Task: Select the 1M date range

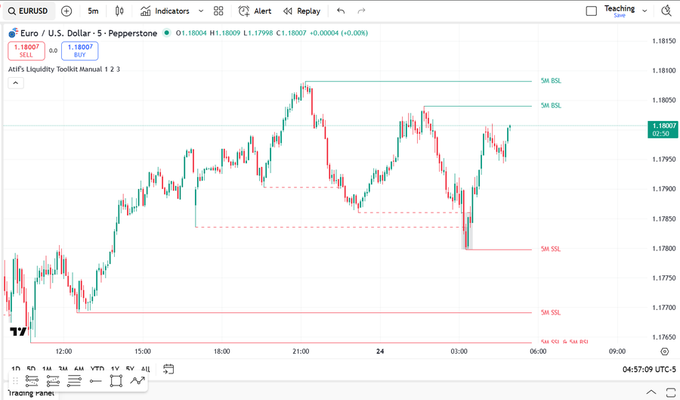Action: [x=47, y=369]
